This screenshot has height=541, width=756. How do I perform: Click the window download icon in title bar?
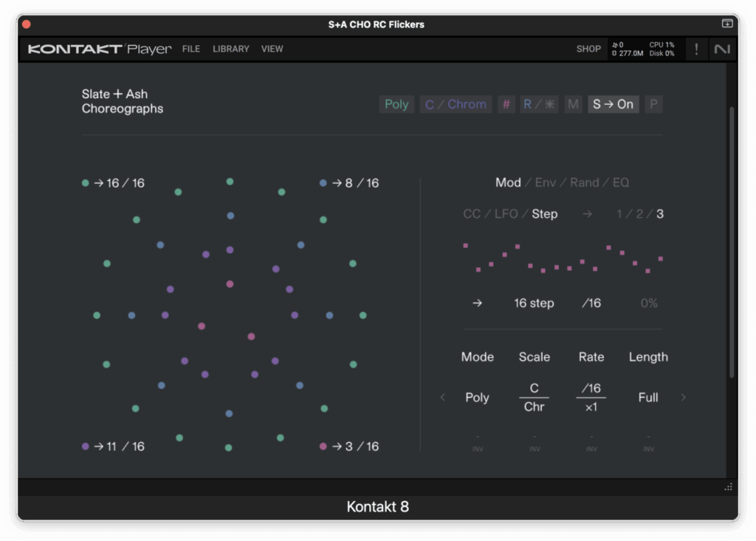coord(726,24)
